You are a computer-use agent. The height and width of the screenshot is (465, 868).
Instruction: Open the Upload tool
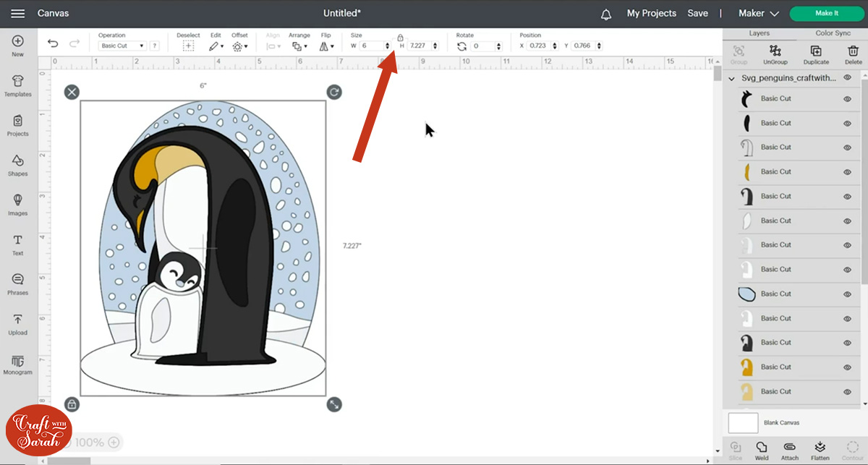(x=18, y=325)
